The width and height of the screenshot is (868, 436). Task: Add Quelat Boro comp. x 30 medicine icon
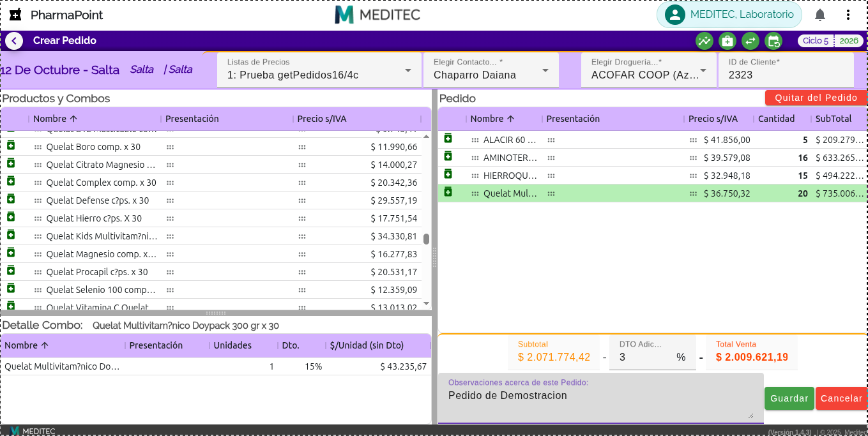point(11,146)
